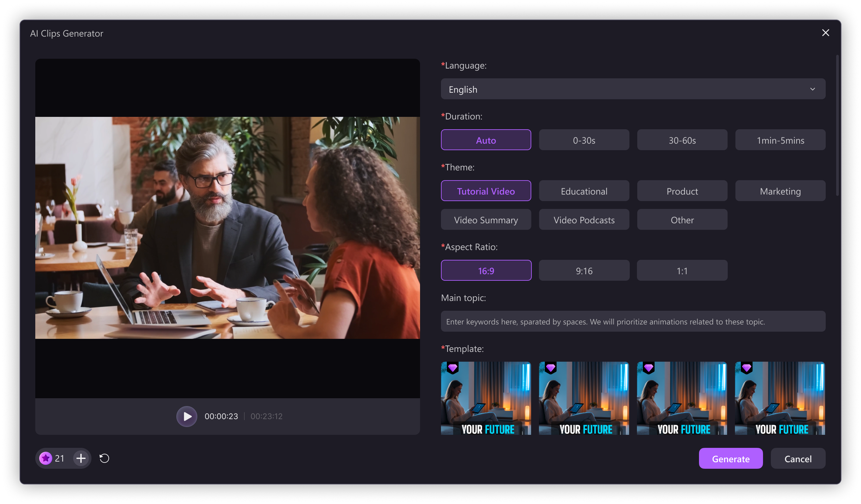Click the Main topic input field

point(633,322)
